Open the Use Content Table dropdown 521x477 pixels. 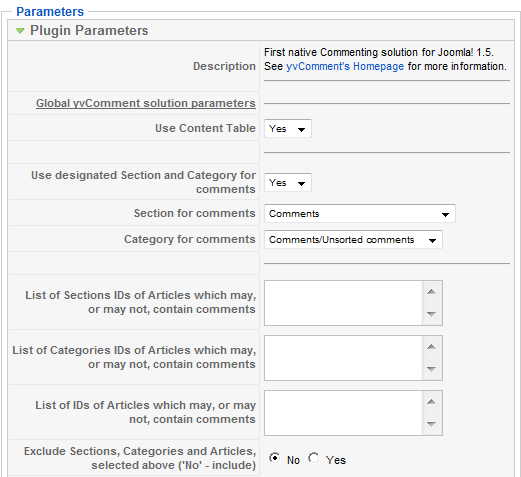[x=288, y=129]
